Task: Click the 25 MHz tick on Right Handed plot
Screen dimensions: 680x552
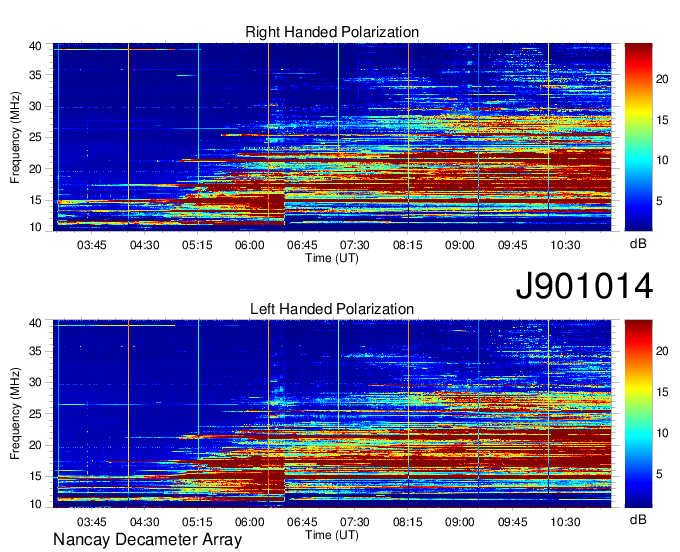Action: tap(36, 137)
